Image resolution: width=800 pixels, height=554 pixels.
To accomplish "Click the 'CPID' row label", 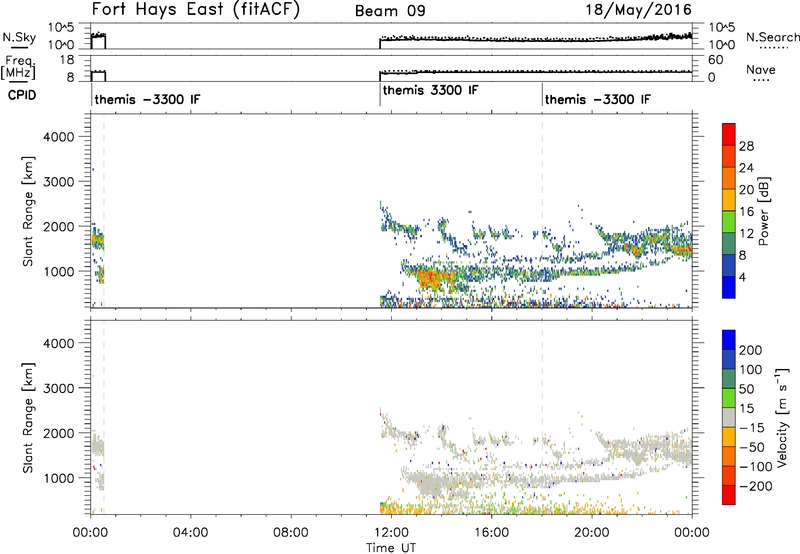I will coord(22,95).
